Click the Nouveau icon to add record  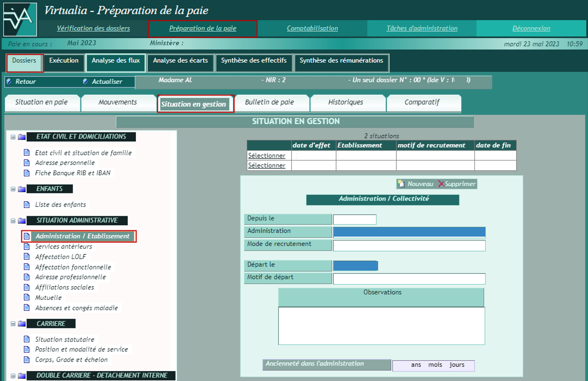[x=401, y=184]
